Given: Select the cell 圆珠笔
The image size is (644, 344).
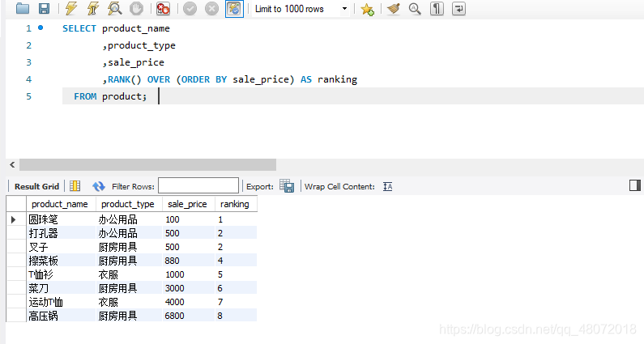Looking at the screenshot, I should 61,219.
